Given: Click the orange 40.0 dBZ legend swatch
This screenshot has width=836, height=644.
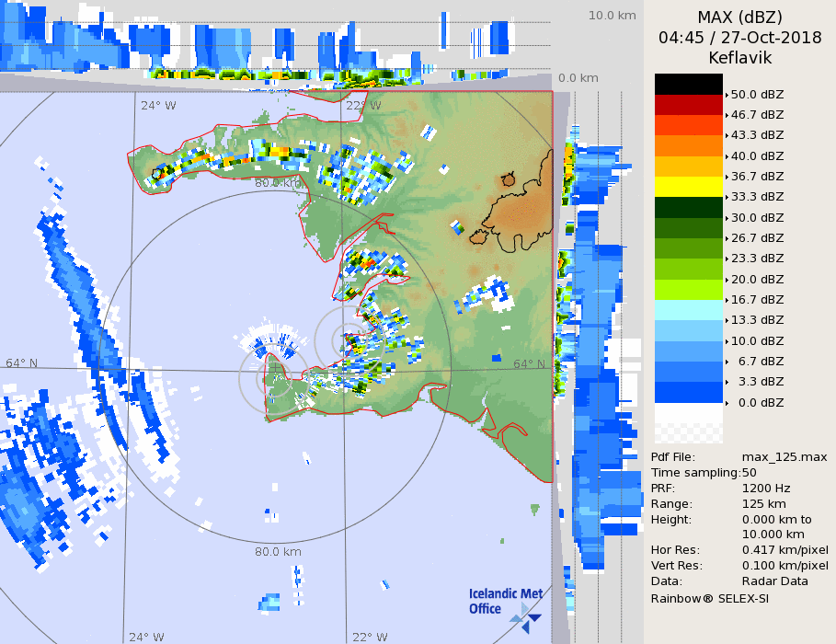Looking at the screenshot, I should click(x=688, y=145).
